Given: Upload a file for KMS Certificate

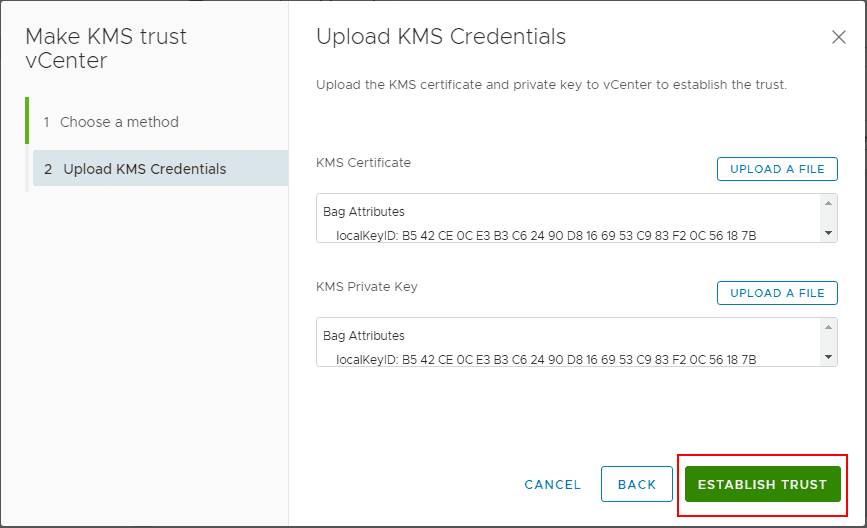Looking at the screenshot, I should tap(777, 169).
